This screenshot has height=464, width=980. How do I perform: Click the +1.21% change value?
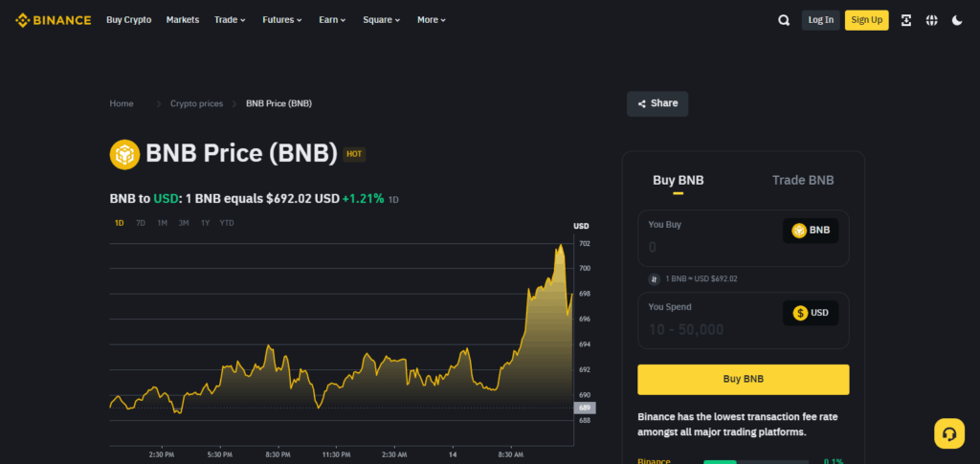(363, 199)
